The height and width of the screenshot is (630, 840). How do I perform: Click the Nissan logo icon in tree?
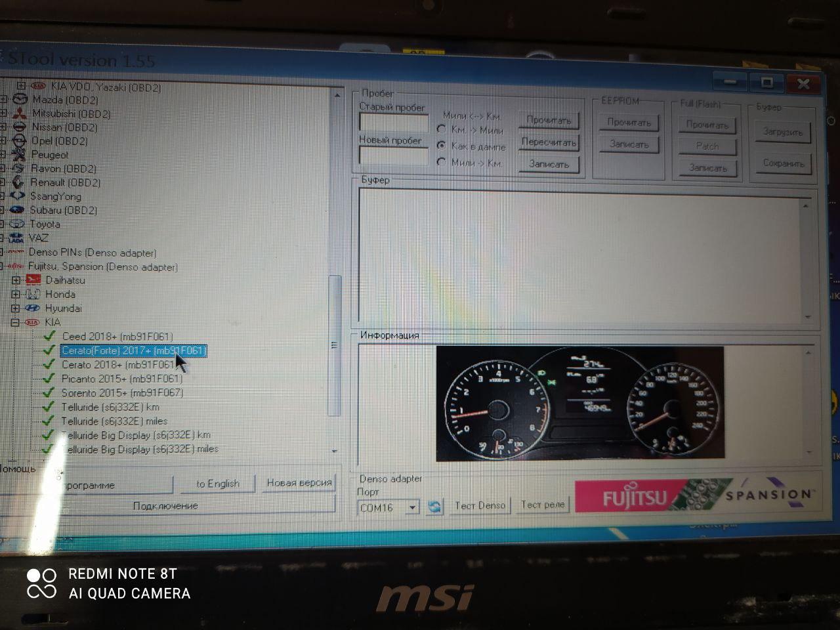point(20,127)
